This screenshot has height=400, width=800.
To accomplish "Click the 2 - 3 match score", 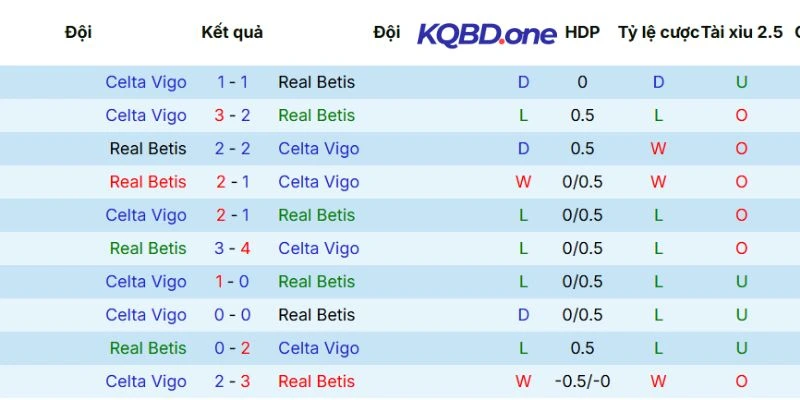I will point(232,381).
